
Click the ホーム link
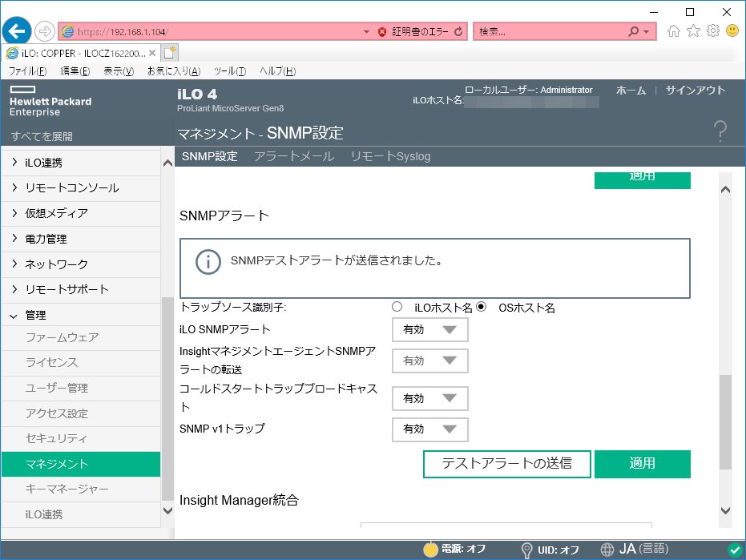click(x=631, y=91)
